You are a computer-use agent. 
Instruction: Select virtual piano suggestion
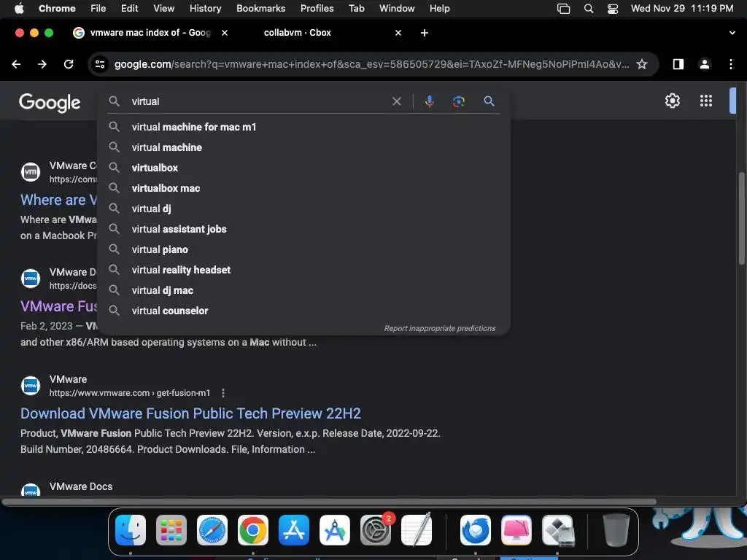304,249
